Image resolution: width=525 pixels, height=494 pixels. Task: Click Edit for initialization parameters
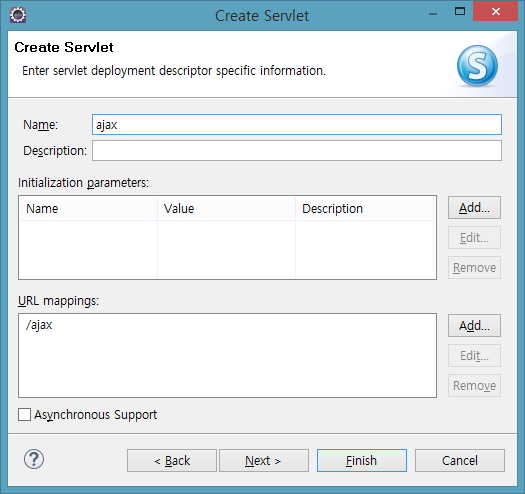point(474,238)
